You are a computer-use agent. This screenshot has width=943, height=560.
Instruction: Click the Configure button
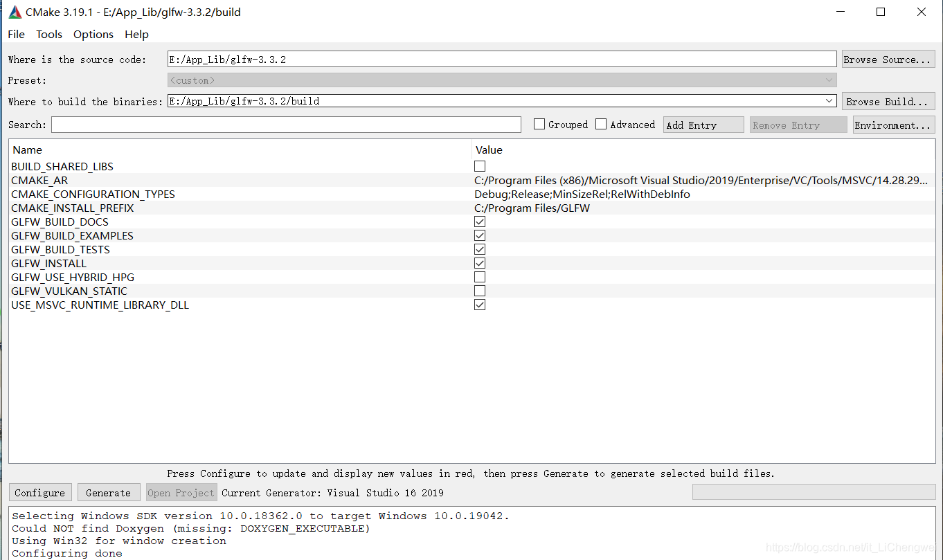(x=40, y=493)
